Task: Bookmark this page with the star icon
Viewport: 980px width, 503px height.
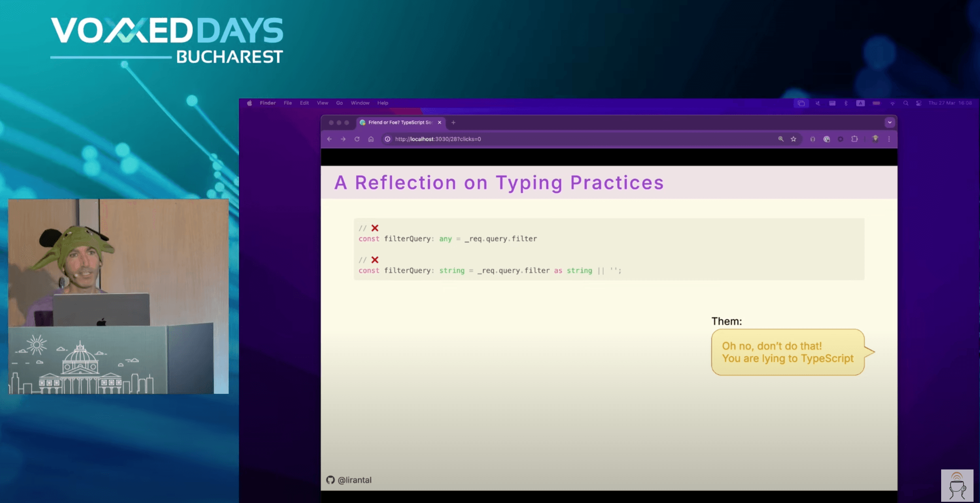Action: point(793,139)
